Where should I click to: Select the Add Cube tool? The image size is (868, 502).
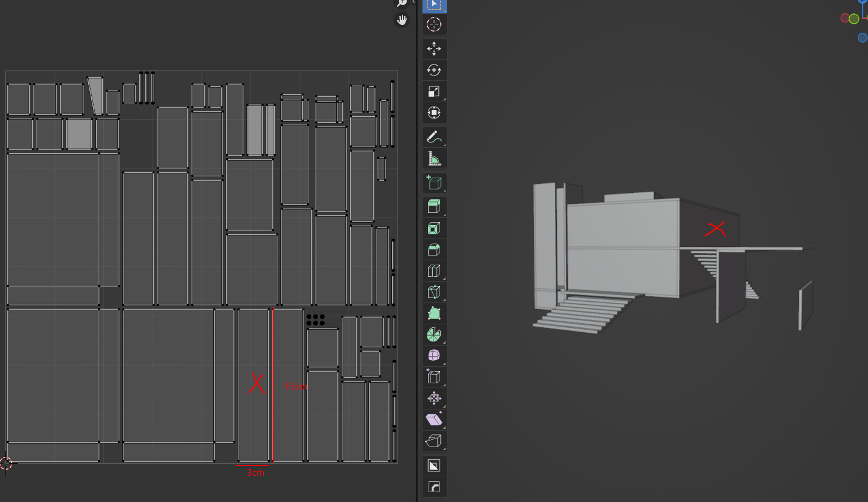point(434,183)
